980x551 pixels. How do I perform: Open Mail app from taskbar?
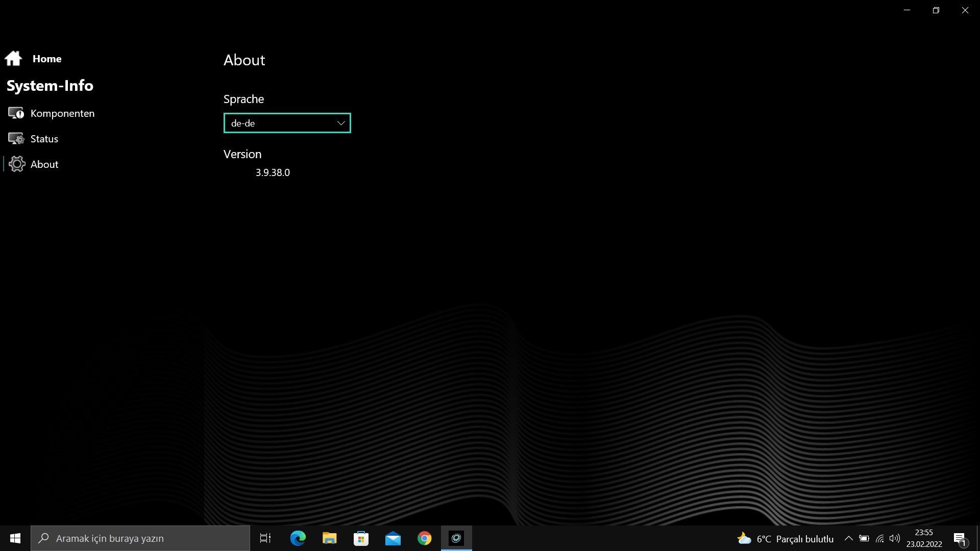coord(393,538)
